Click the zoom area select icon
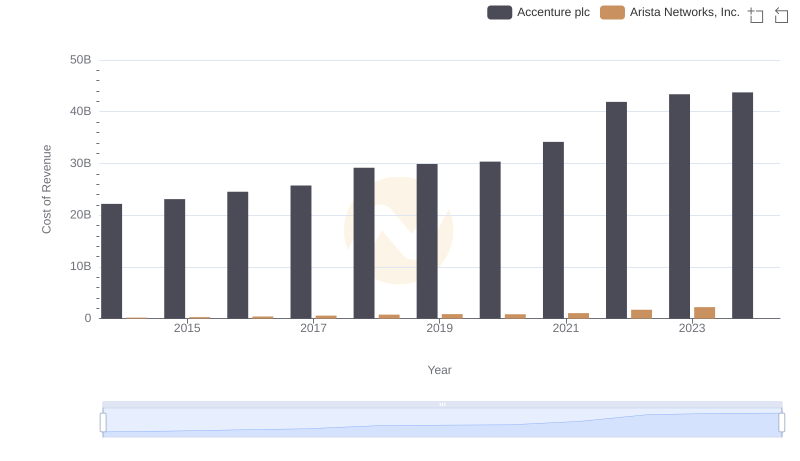This screenshot has width=800, height=461. pyautogui.click(x=756, y=15)
